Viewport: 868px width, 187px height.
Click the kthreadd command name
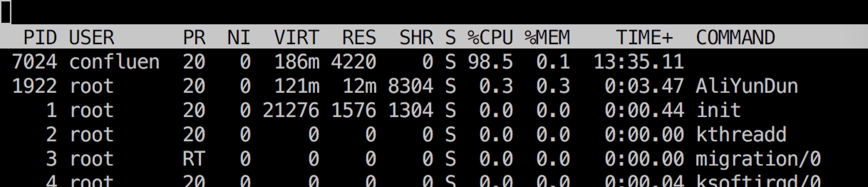click(x=741, y=135)
